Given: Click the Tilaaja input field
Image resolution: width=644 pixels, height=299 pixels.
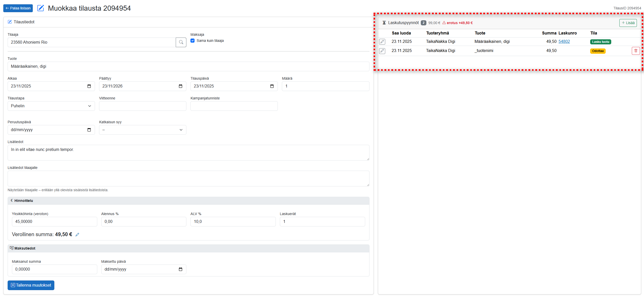Looking at the screenshot, I should (92, 42).
